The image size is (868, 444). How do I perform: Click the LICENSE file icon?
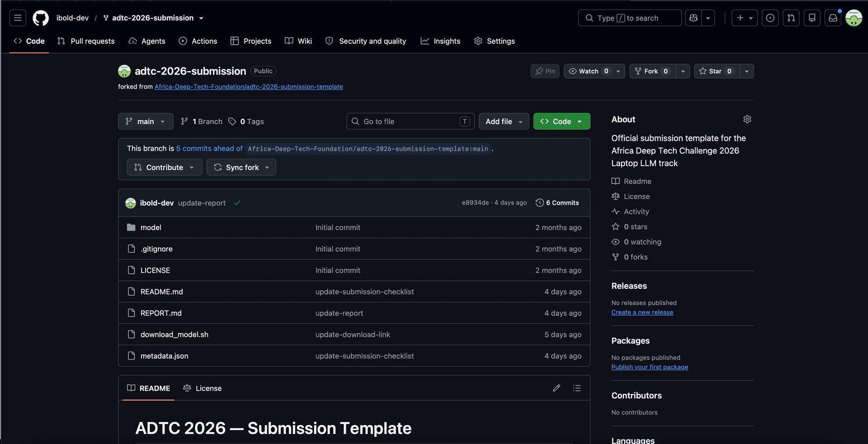(131, 270)
